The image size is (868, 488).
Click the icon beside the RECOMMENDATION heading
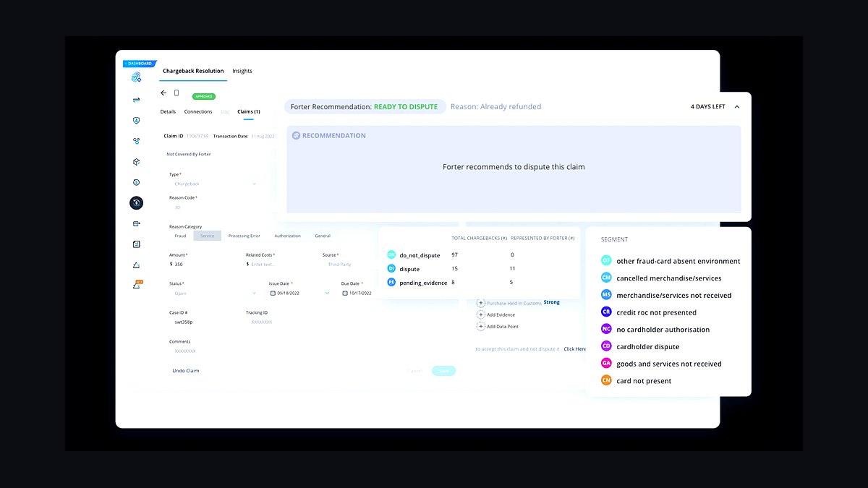pos(295,136)
